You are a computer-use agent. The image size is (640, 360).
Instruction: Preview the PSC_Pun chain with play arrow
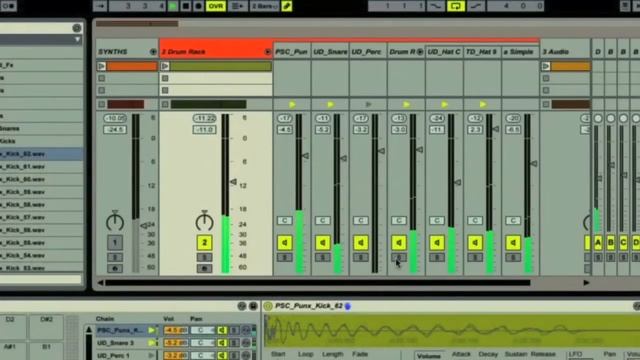[x=292, y=104]
